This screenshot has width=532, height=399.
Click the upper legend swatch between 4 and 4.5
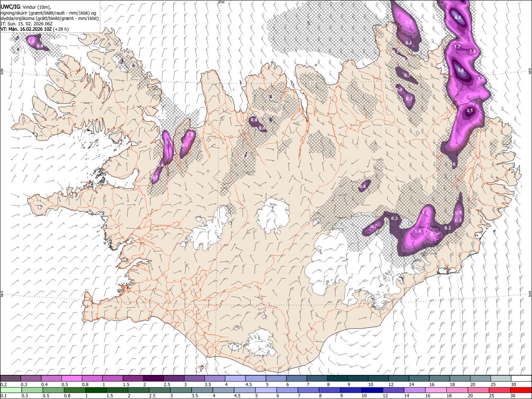pyautogui.click(x=234, y=379)
